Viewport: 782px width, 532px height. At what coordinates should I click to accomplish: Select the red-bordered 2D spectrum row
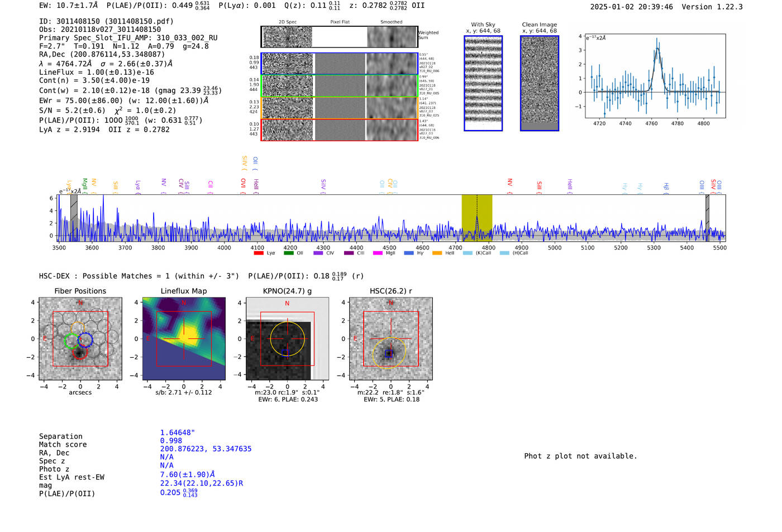coord(339,130)
